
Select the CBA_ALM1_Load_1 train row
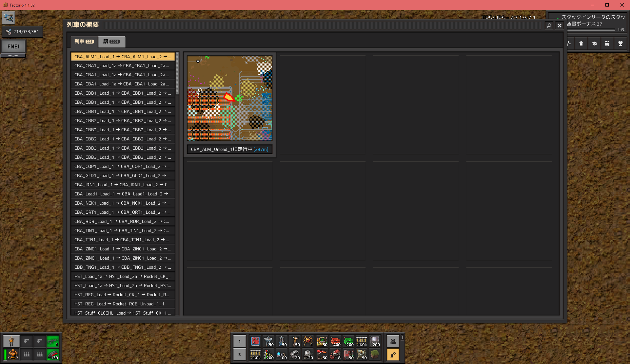click(123, 57)
